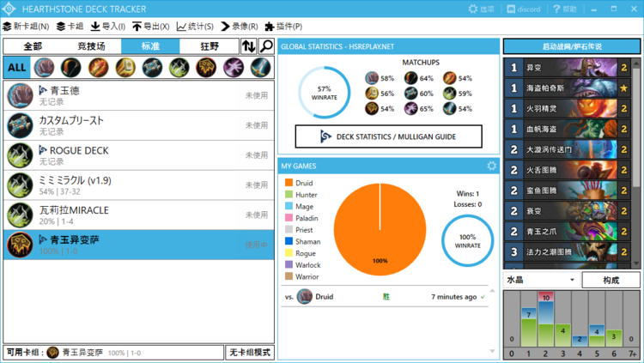The image size is (644, 363).
Task: Select the ROGUE DECK entry
Action: click(139, 155)
